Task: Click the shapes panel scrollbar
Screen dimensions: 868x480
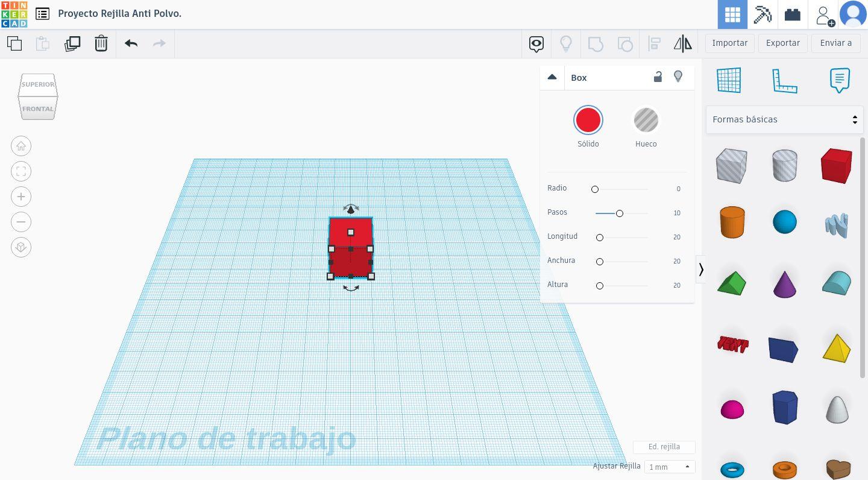Action: click(x=863, y=258)
